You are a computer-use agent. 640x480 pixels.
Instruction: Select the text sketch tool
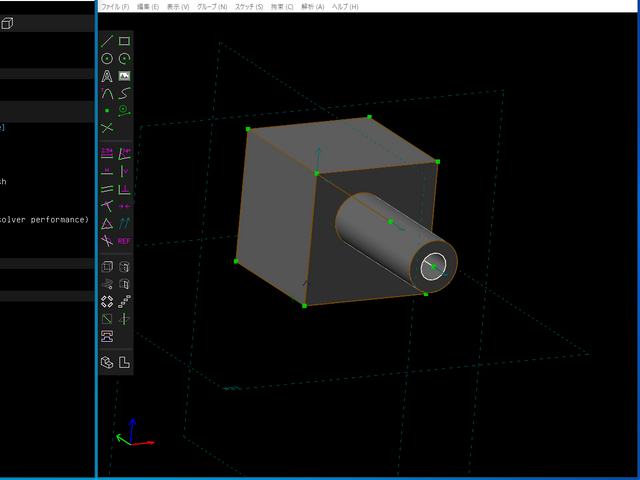tap(107, 76)
